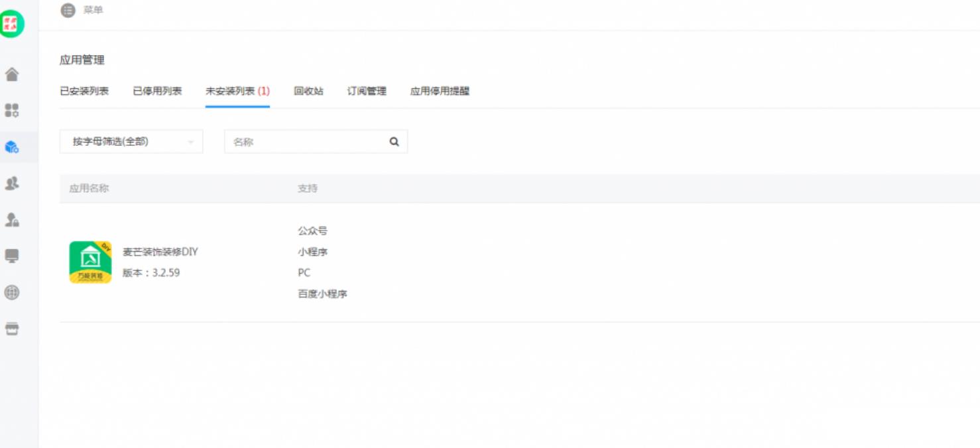Open the 应用停用提醒 tab
Image resolution: width=980 pixels, height=448 pixels.
click(440, 91)
